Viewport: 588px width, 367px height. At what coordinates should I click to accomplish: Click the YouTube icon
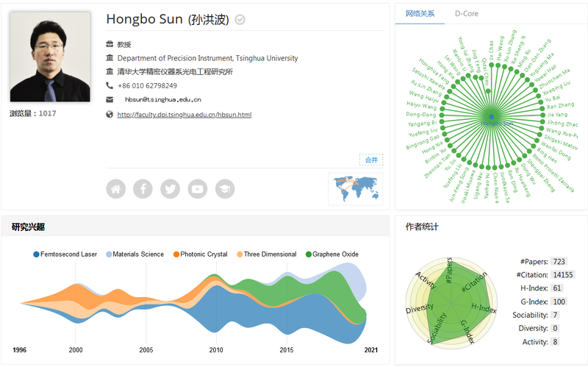[x=197, y=189]
